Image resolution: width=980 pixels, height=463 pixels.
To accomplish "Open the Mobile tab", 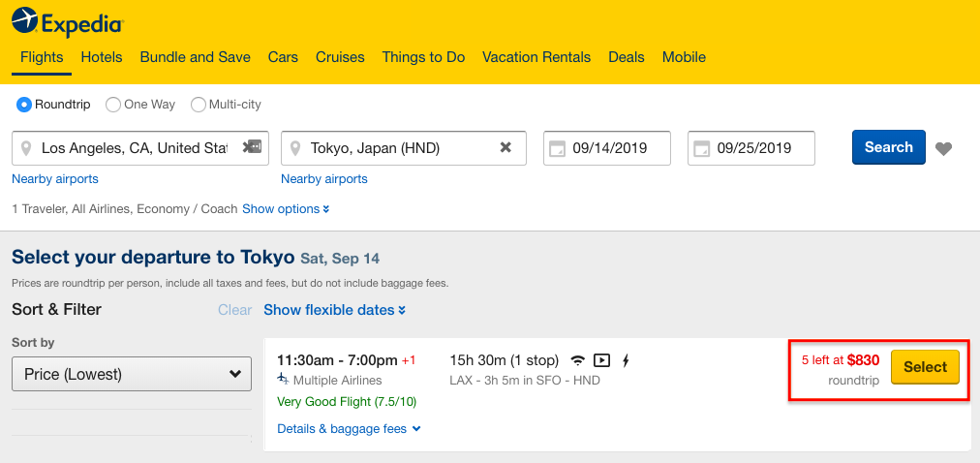I will [684, 57].
